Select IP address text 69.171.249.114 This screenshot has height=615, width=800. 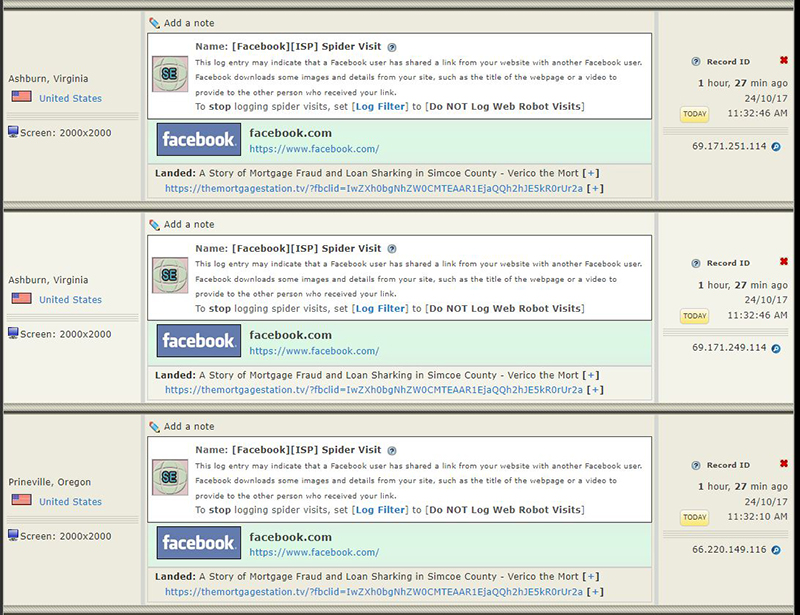click(x=729, y=348)
